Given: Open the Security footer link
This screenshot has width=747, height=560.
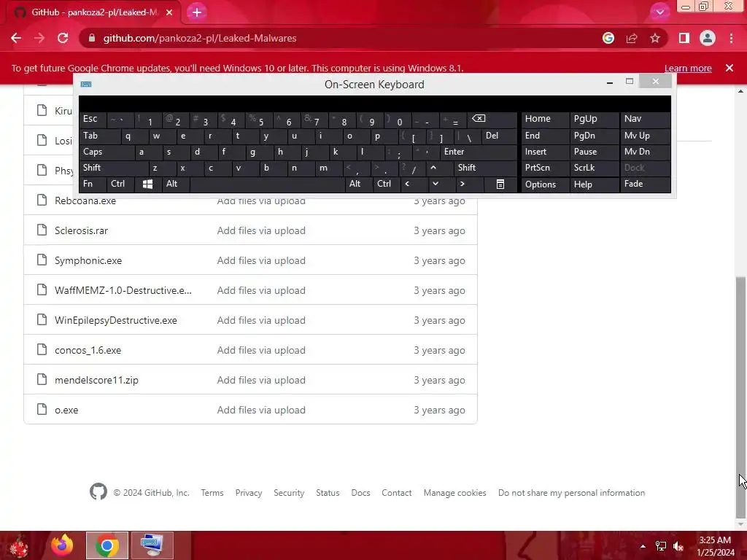Looking at the screenshot, I should [289, 493].
